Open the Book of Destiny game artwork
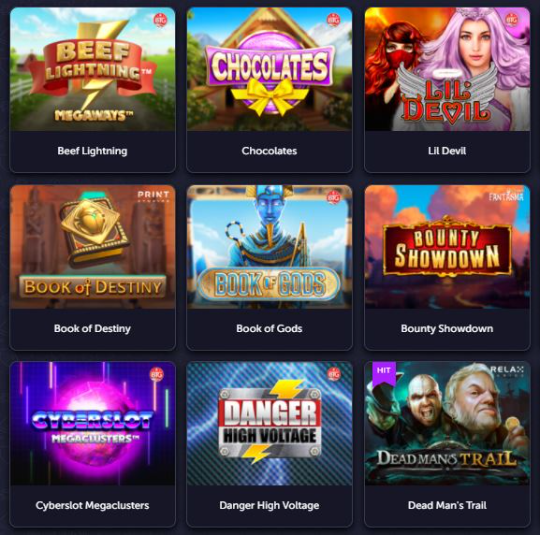This screenshot has width=540, height=535. (92, 247)
